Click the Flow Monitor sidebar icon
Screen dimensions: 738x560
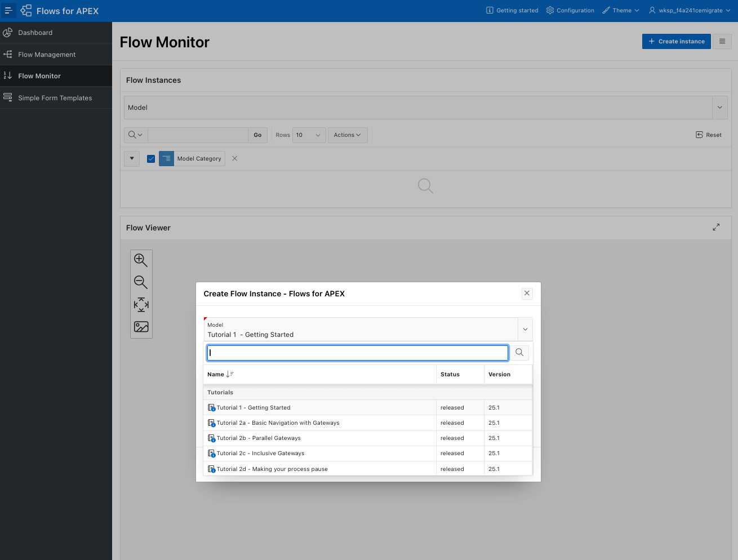[8, 75]
